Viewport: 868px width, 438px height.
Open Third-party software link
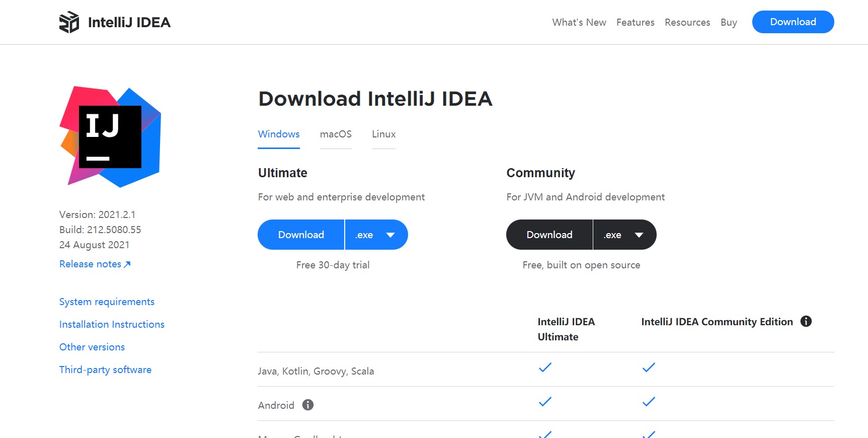(105, 370)
